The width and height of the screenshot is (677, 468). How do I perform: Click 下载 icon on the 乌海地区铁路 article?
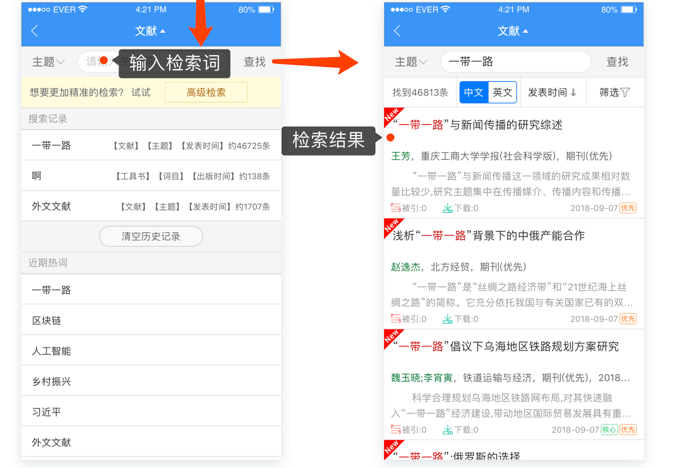point(448,430)
